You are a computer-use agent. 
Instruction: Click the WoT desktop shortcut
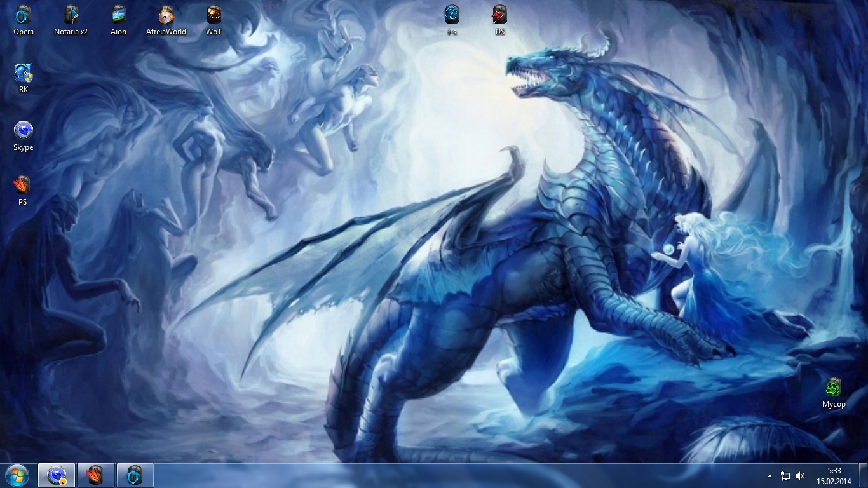click(x=214, y=20)
